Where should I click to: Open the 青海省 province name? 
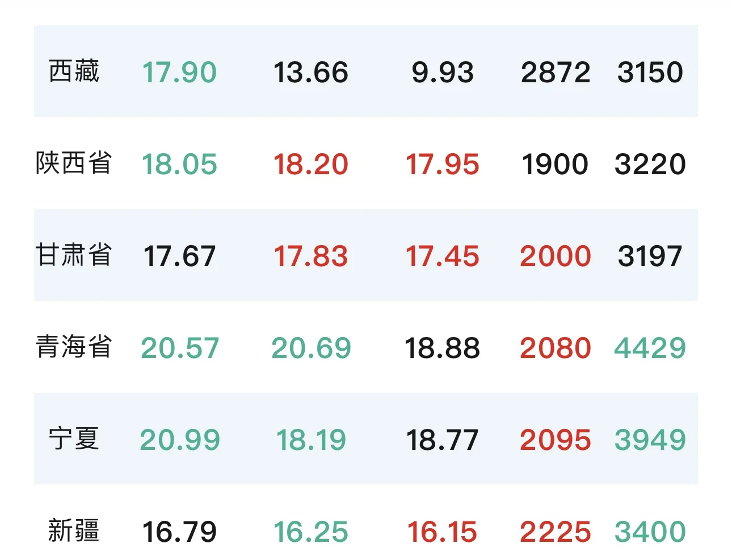coord(74,347)
